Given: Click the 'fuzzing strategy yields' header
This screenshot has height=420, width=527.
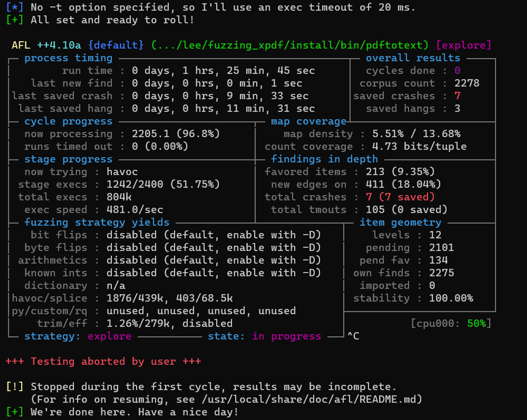Looking at the screenshot, I should tap(97, 222).
